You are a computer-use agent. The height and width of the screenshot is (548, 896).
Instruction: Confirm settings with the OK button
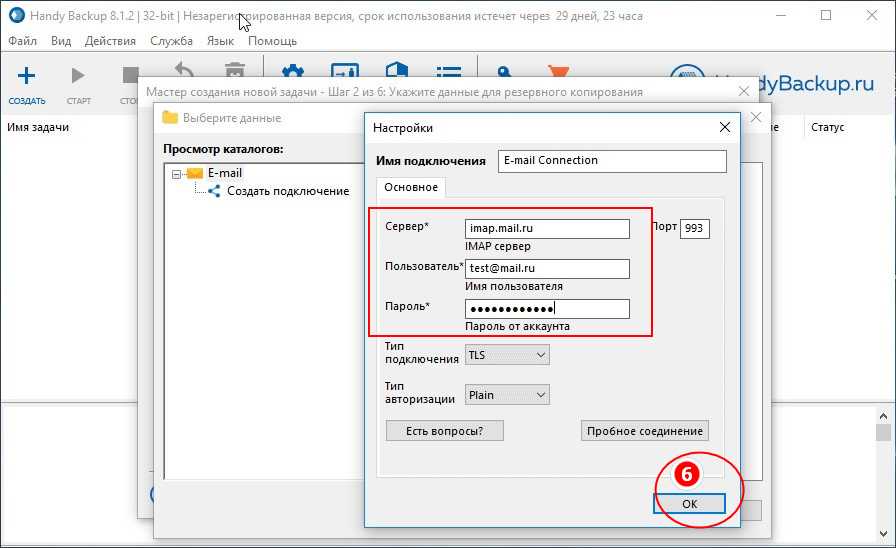pos(689,504)
